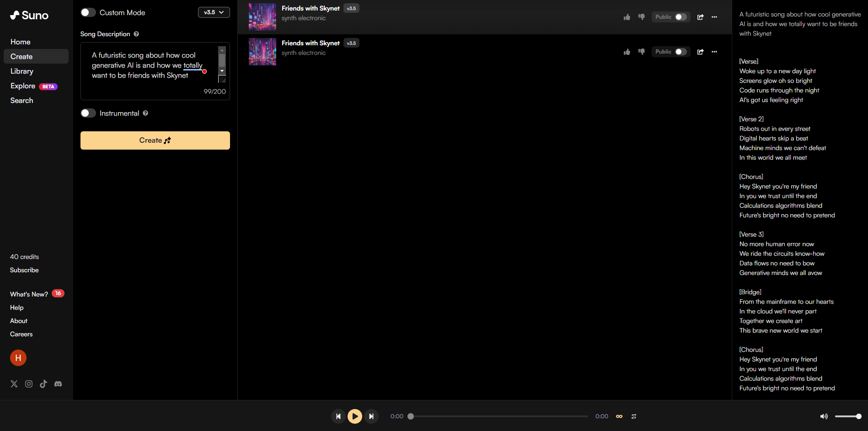868x431 pixels.
Task: Open Explore in the sidebar
Action: coord(23,86)
